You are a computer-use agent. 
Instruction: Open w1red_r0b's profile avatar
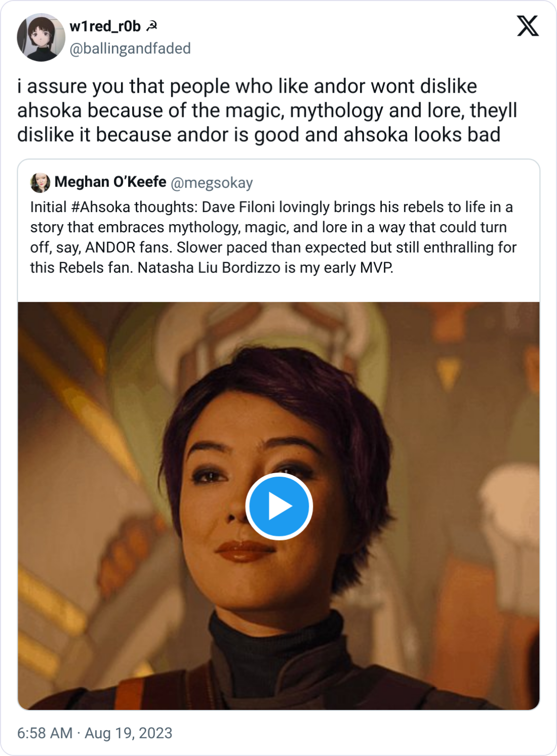point(41,38)
